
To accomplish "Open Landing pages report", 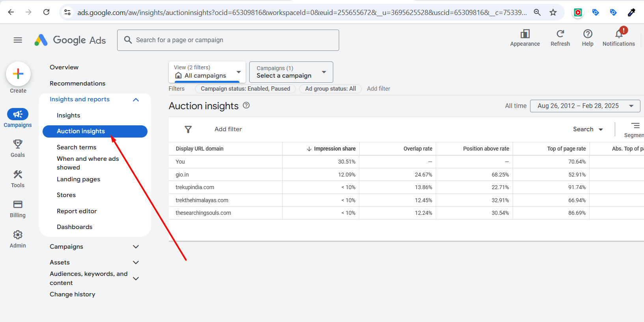I will (78, 179).
